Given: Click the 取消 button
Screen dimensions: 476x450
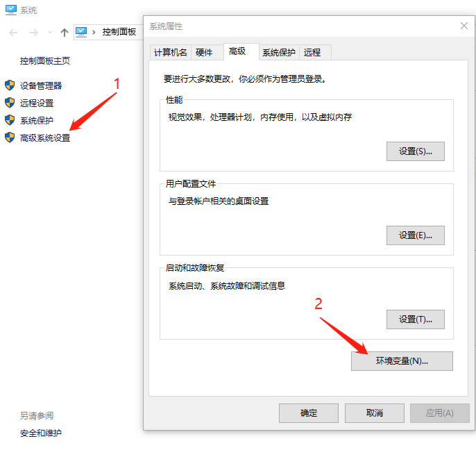Looking at the screenshot, I should 374,413.
